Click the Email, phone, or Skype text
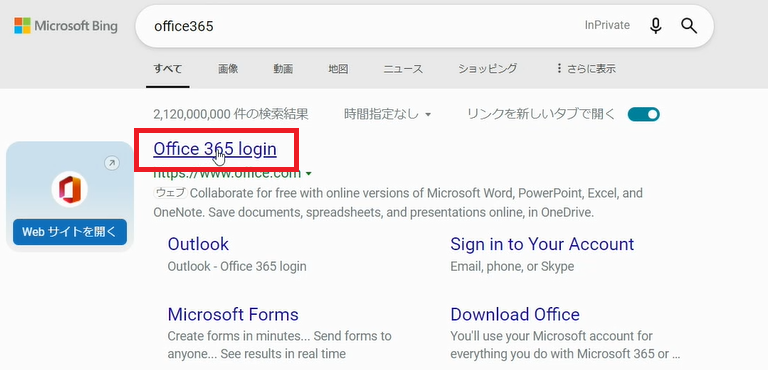 (512, 267)
